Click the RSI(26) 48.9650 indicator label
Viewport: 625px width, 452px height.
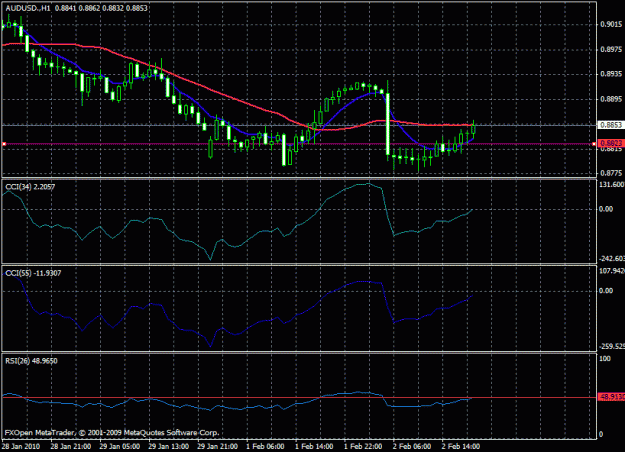tap(31, 361)
